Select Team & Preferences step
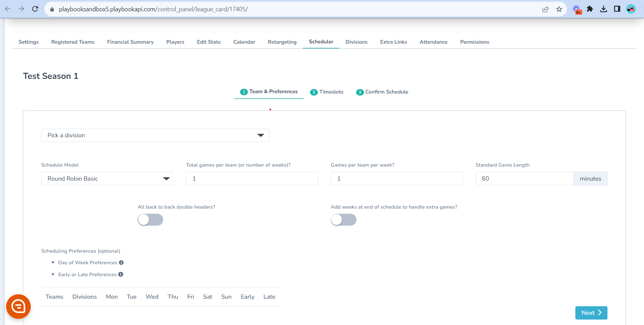The height and width of the screenshot is (325, 644). tap(269, 92)
